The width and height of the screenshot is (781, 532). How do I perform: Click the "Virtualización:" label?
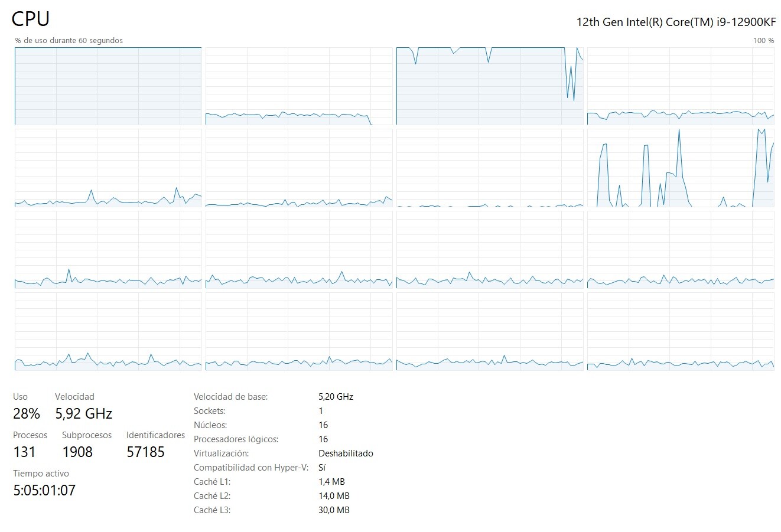221,453
